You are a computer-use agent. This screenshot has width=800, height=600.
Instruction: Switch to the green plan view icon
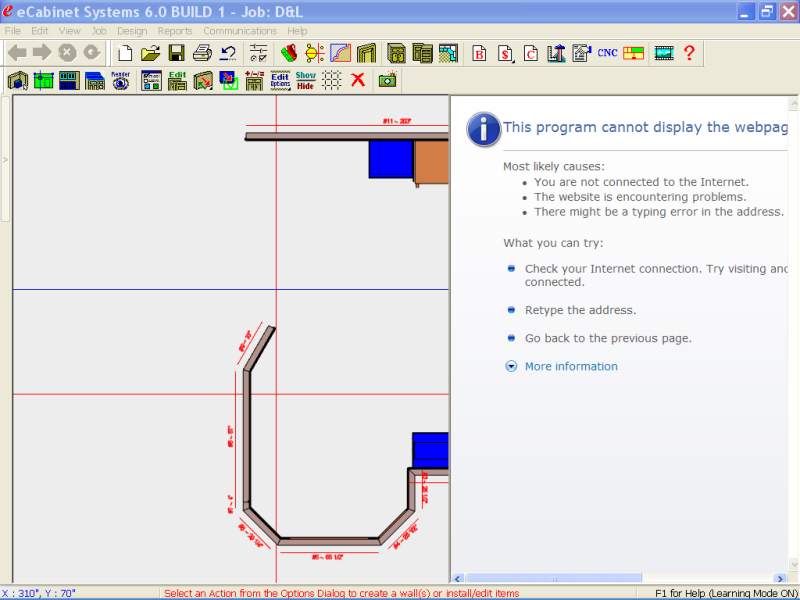pyautogui.click(x=43, y=81)
